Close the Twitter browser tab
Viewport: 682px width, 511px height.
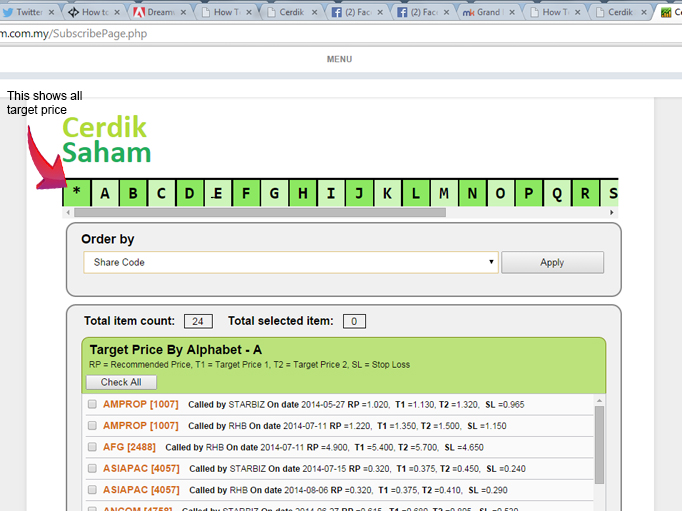tap(51, 13)
